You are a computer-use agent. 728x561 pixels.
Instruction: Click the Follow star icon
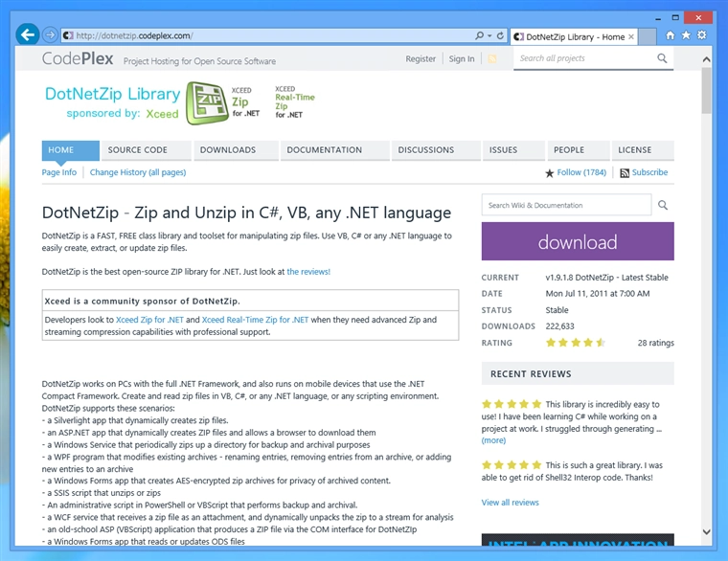(x=549, y=173)
